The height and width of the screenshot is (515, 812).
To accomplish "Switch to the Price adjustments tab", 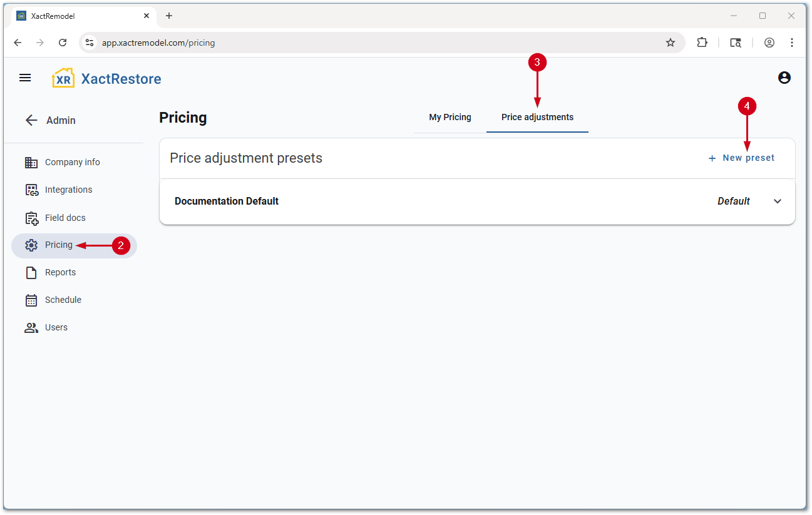I will [x=537, y=117].
